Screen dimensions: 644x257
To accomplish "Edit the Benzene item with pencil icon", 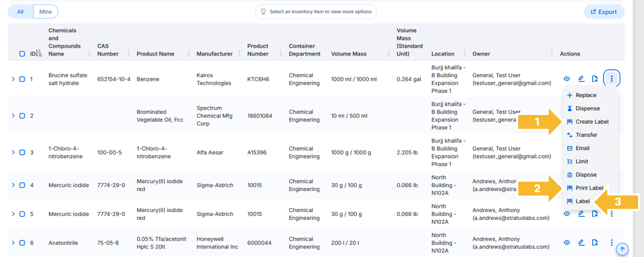I will point(581,79).
